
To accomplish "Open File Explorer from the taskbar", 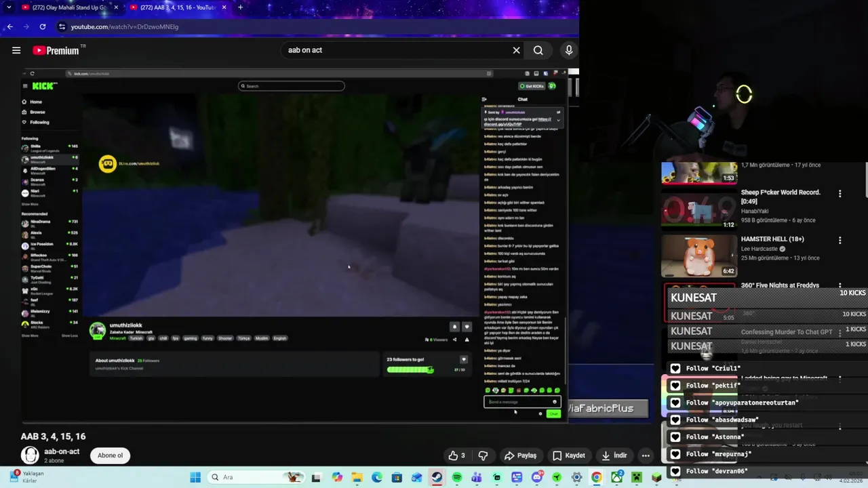I will [357, 477].
